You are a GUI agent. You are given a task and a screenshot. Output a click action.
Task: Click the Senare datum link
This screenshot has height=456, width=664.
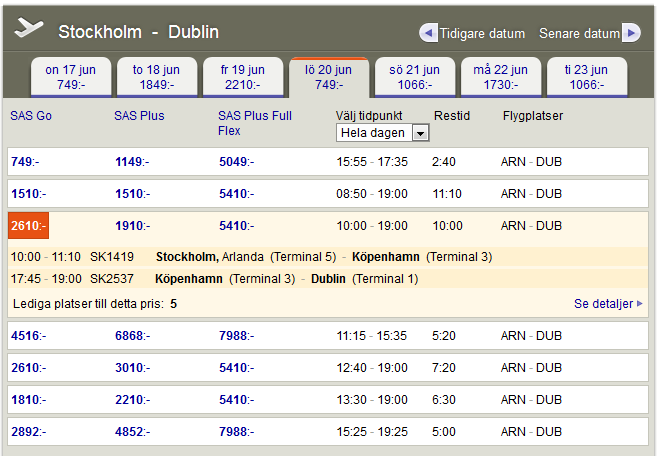579,33
